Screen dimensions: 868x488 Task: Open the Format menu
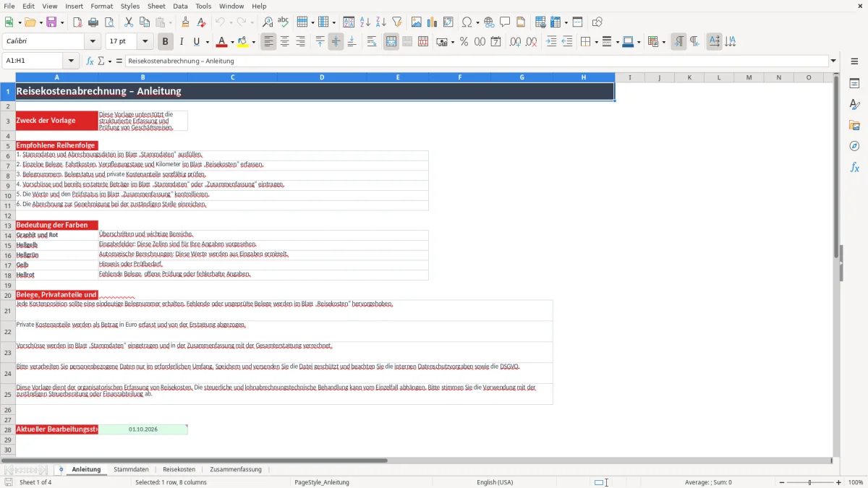(101, 6)
